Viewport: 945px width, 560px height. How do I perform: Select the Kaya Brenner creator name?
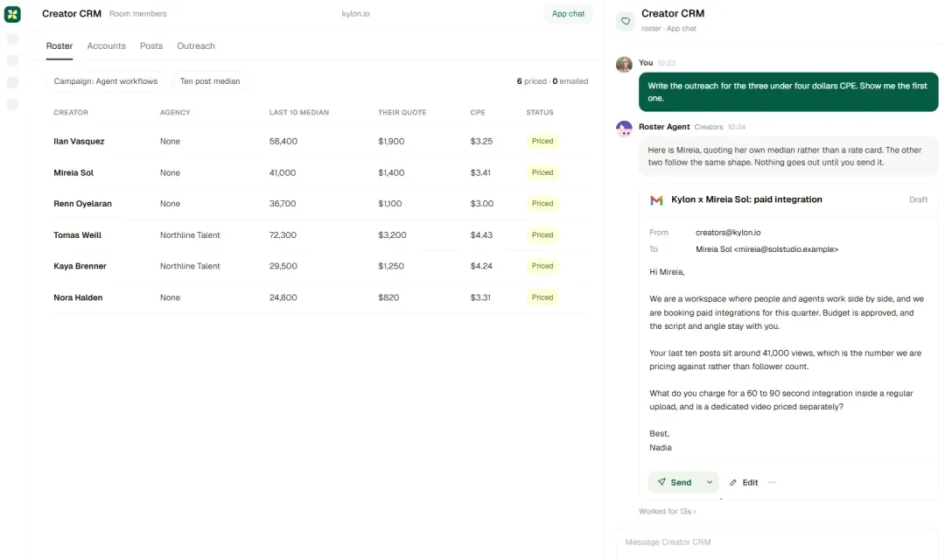[80, 266]
